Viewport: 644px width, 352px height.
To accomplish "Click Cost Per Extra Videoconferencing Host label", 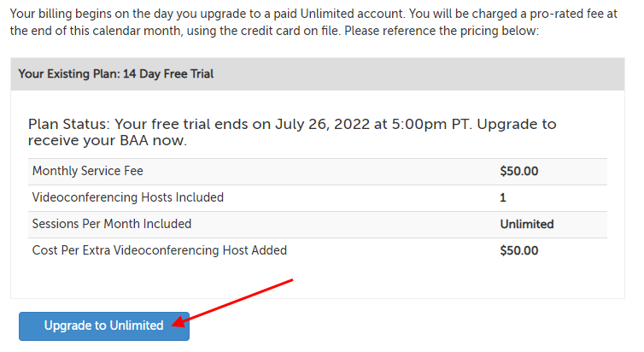I will click(159, 250).
